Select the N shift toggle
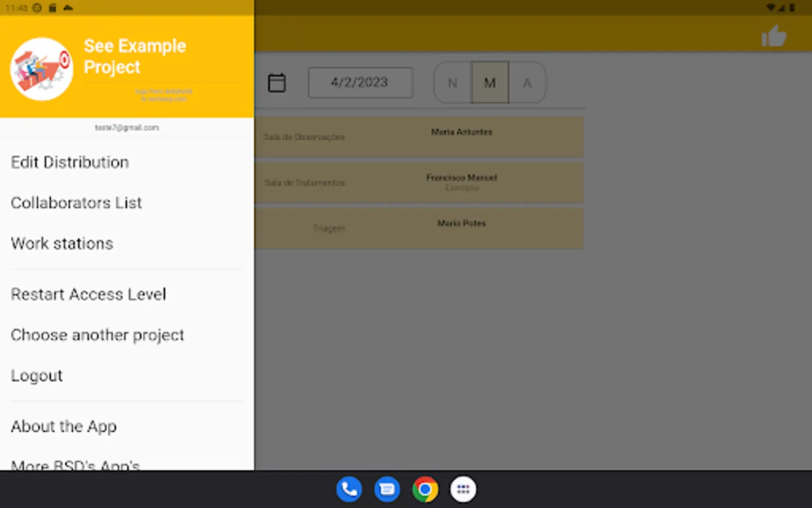Image resolution: width=812 pixels, height=508 pixels. click(452, 83)
